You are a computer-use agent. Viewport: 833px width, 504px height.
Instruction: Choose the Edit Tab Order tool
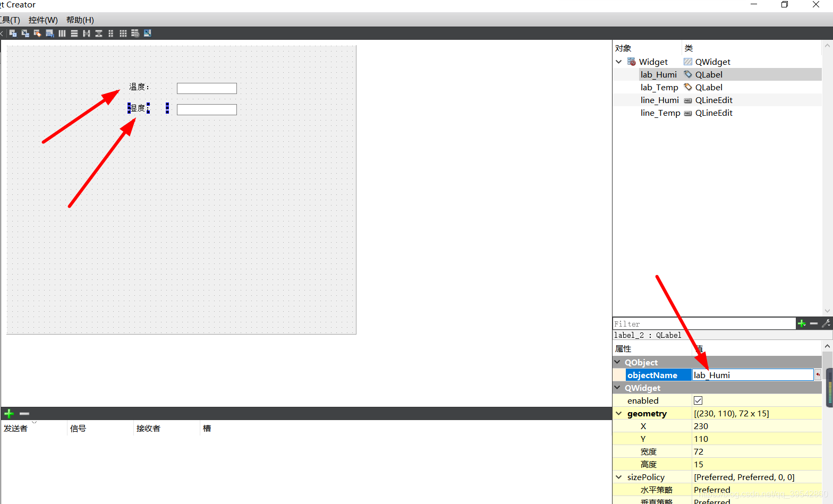(49, 33)
